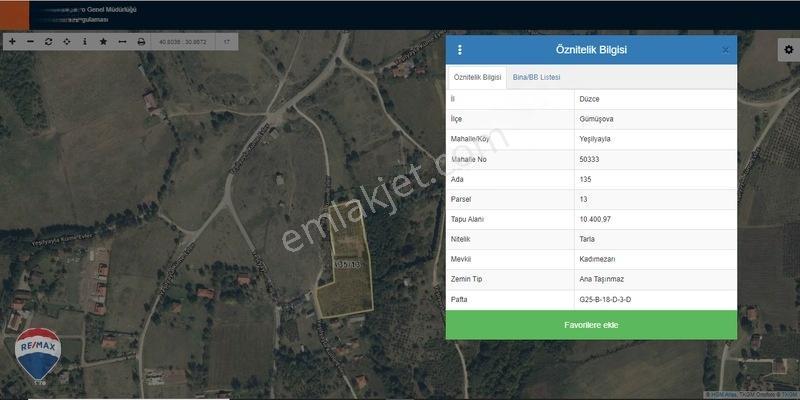Close the Öznitelik Bilgisi panel
Screen dimensions: 800x400
[x=726, y=50]
